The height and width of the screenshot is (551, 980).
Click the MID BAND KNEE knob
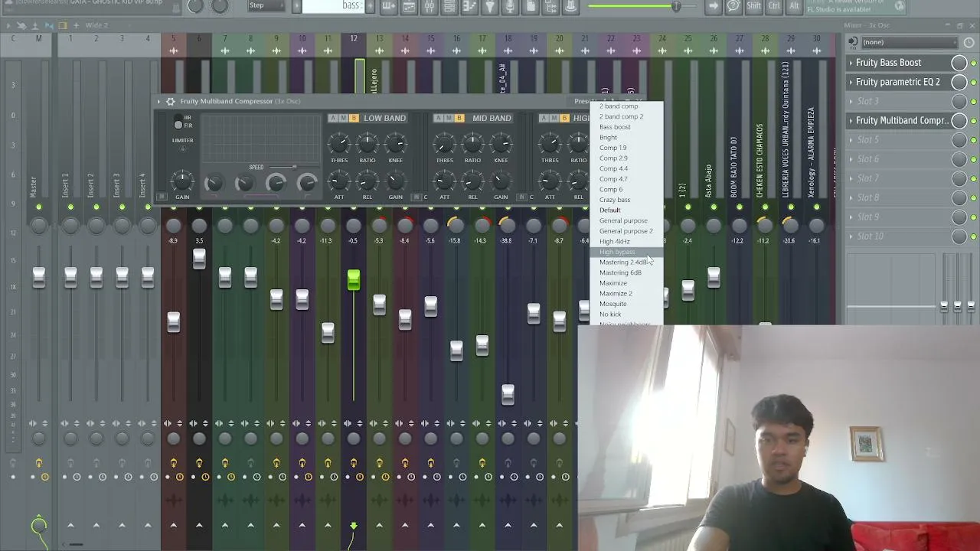pyautogui.click(x=501, y=143)
